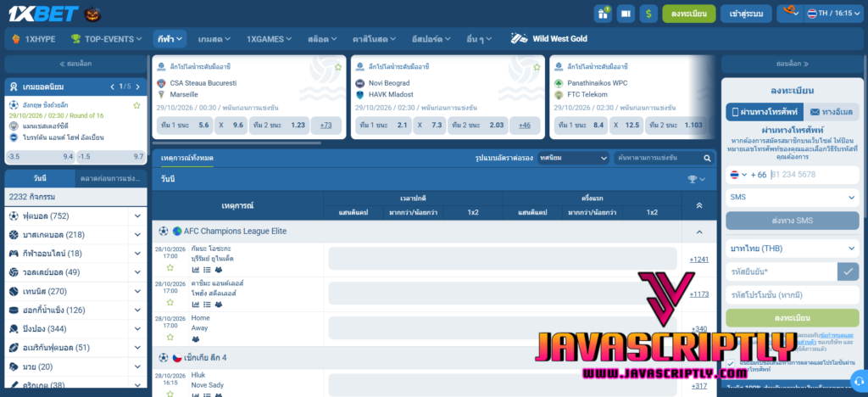Toggle favorite star for Home vs Away
This screenshot has width=868, height=397.
(170, 337)
